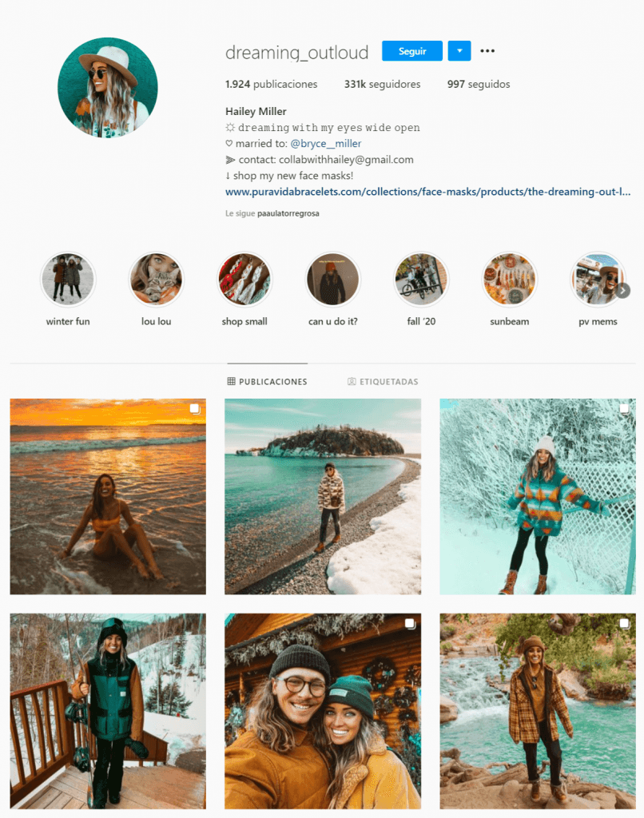Open the puravidabracelets face masks link
This screenshot has width=644, height=818.
pos(428,192)
